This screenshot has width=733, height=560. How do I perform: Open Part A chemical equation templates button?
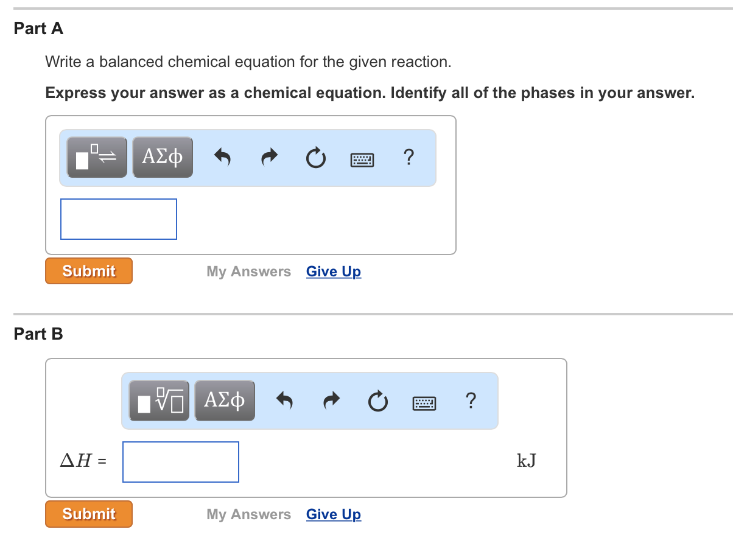click(97, 158)
